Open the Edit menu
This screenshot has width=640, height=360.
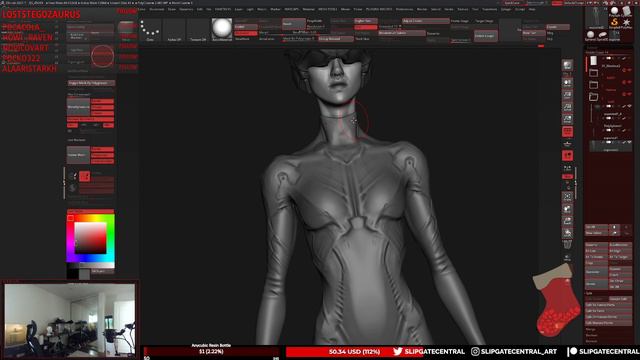point(200,9)
